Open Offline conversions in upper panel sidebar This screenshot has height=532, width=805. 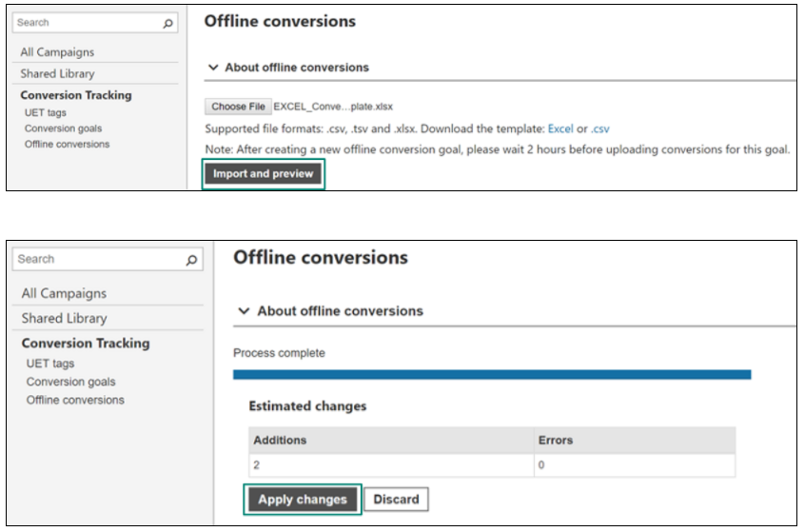point(67,145)
